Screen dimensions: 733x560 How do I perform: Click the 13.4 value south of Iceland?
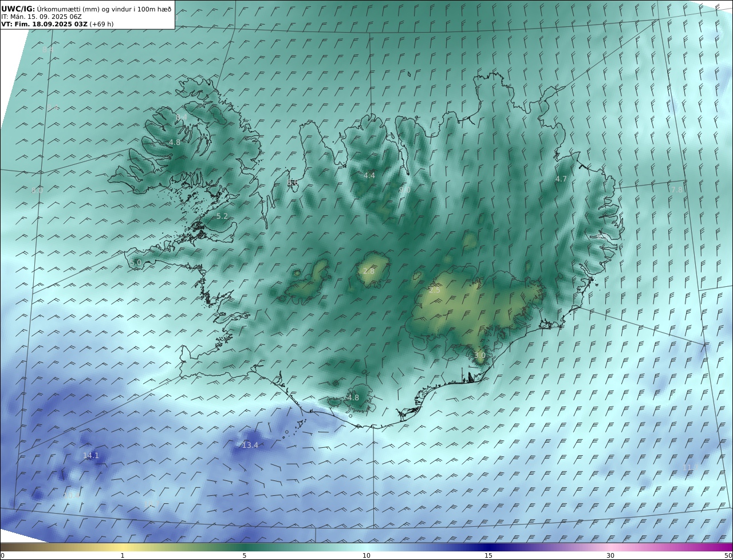click(x=250, y=445)
